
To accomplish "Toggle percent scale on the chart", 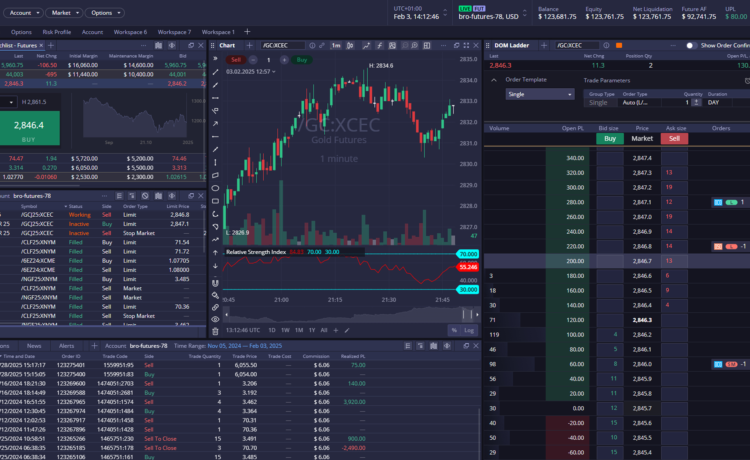I will [454, 330].
